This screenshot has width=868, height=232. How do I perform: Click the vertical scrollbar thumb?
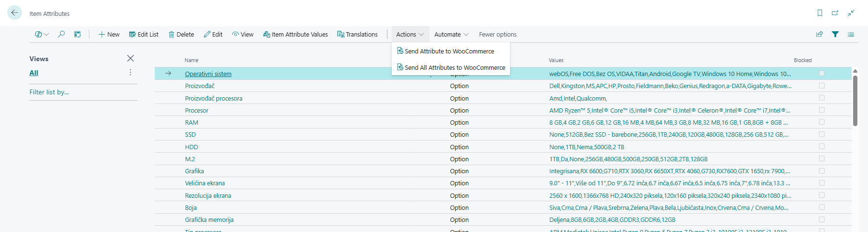tap(855, 101)
